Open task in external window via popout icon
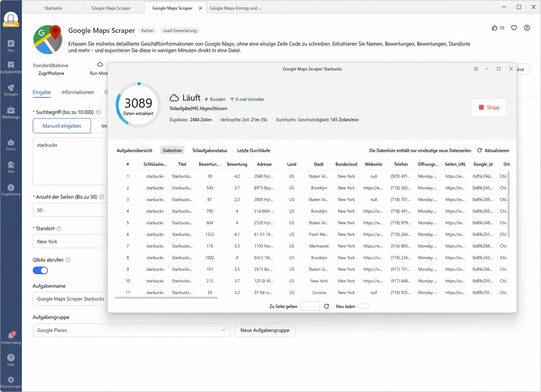Screen dimensions: 541x392 click(476, 69)
